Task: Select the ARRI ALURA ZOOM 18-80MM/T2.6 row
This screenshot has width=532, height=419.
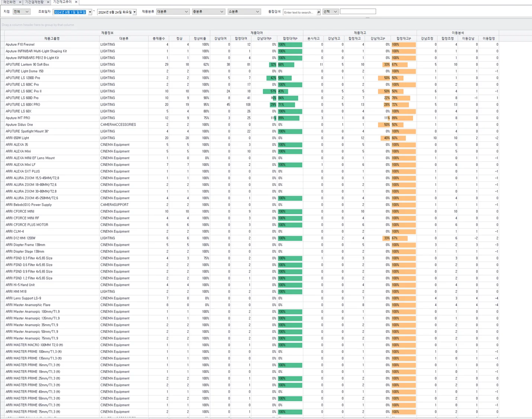Action: point(31,185)
